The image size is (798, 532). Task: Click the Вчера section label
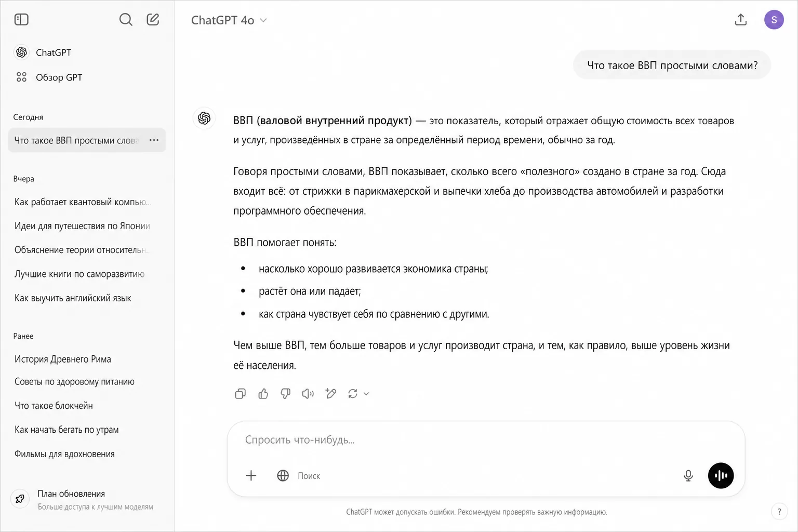click(23, 179)
